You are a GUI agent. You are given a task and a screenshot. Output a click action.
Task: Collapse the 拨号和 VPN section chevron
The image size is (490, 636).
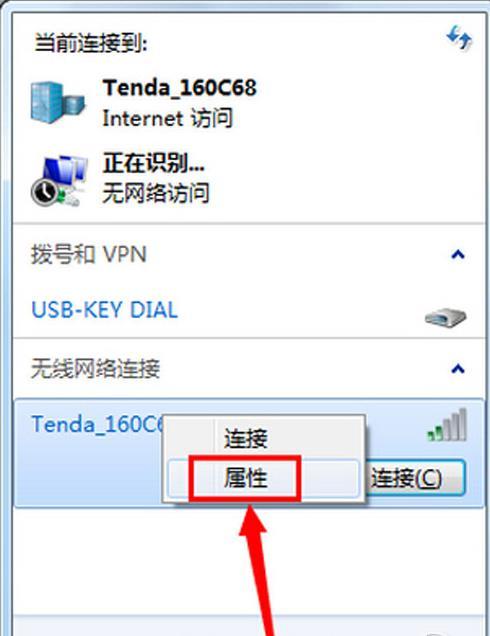pos(458,254)
